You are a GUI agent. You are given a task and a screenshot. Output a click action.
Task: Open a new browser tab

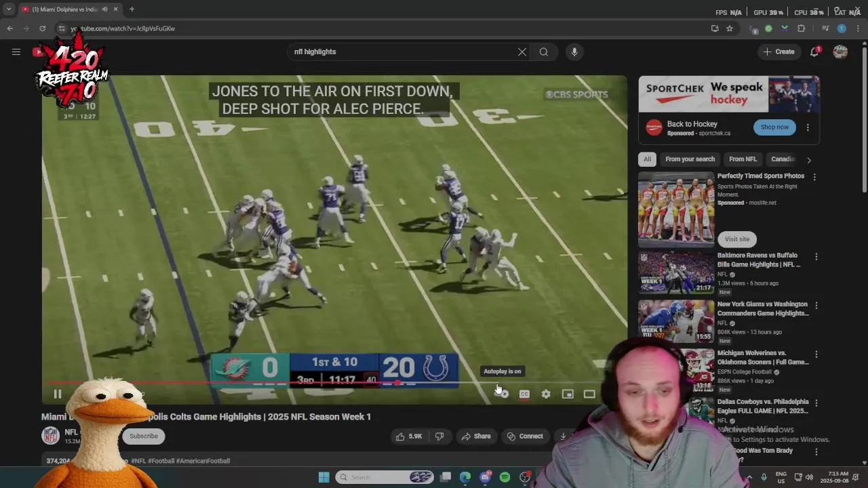(132, 9)
